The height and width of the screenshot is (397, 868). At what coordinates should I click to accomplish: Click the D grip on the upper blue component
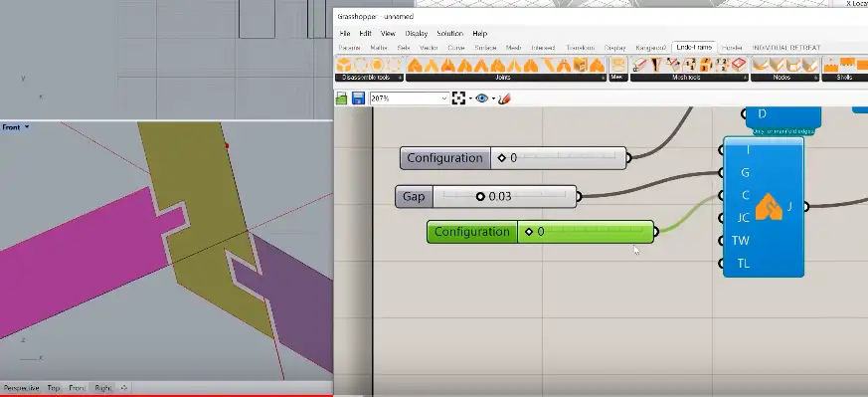pos(744,114)
